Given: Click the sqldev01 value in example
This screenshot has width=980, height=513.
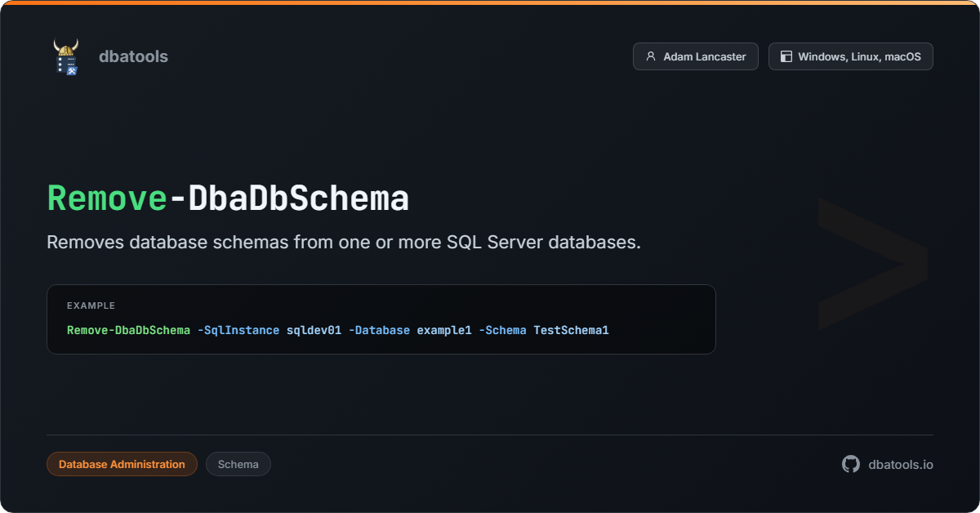Looking at the screenshot, I should coord(314,330).
